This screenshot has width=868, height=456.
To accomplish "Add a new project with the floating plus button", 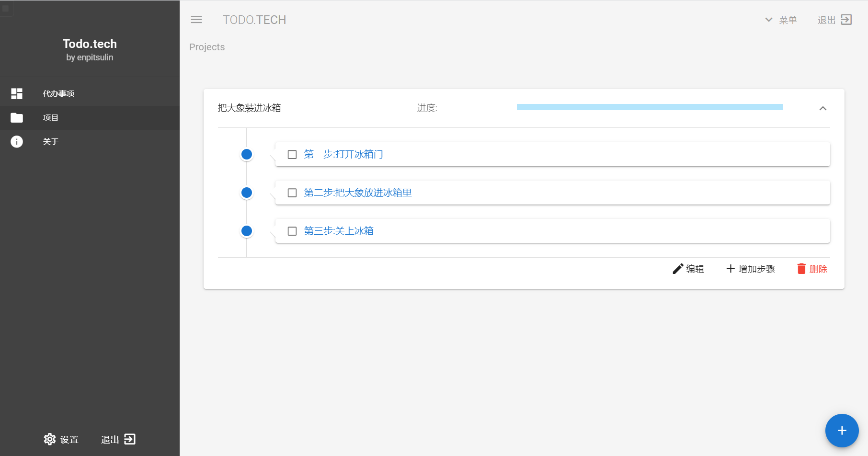I will click(x=842, y=431).
